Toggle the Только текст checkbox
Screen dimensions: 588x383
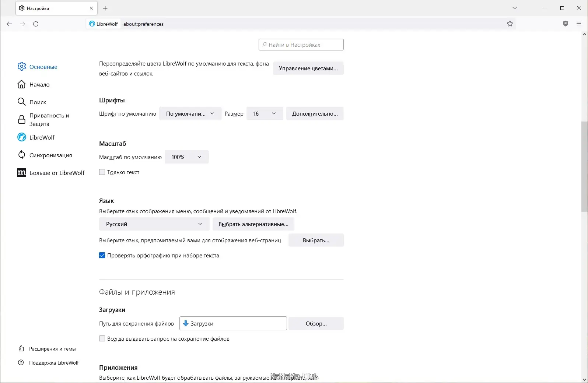tap(102, 172)
